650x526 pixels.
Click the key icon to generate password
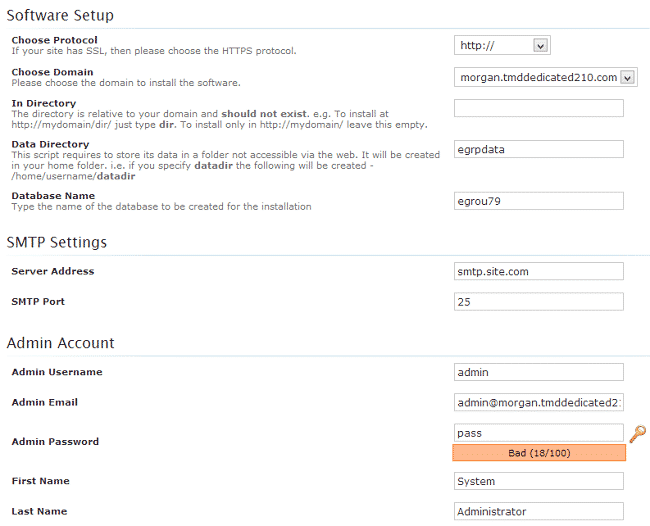point(638,434)
